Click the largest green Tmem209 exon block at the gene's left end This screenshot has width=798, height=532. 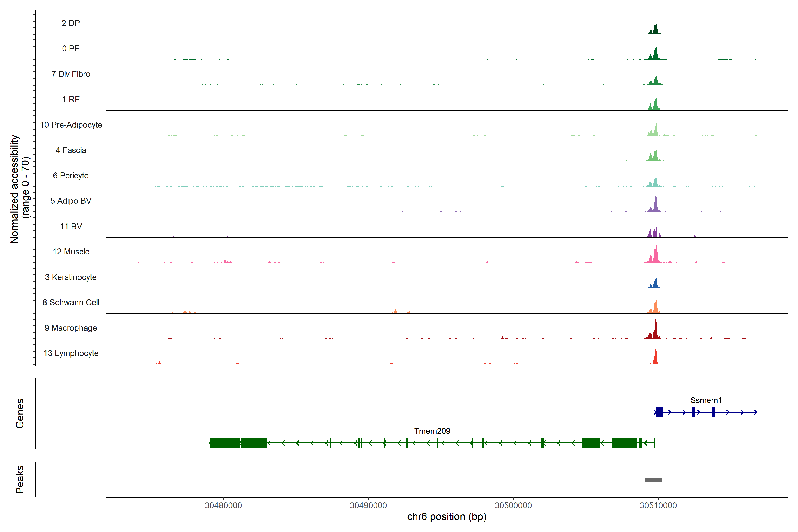(x=225, y=443)
